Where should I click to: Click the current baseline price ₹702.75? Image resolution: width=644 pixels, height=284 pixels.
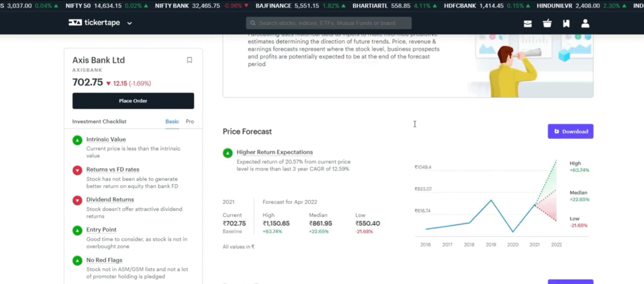pos(234,223)
